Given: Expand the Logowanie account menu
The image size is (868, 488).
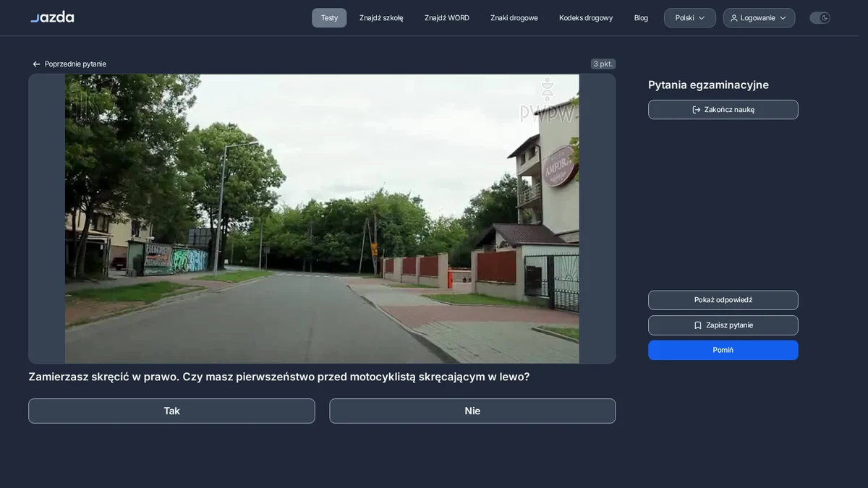Looking at the screenshot, I should (x=759, y=18).
